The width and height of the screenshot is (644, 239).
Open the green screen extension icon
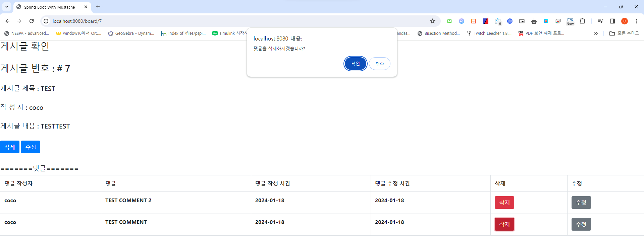tap(449, 21)
